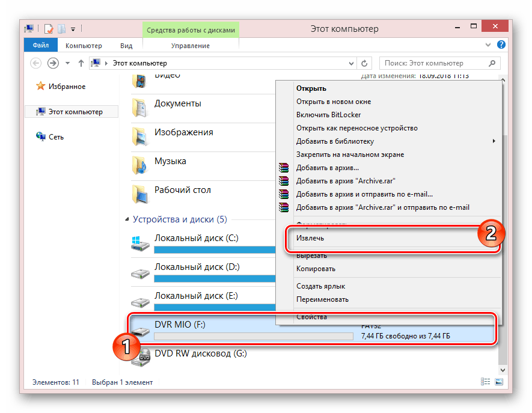Go forward with the navigation arrow

[53, 63]
